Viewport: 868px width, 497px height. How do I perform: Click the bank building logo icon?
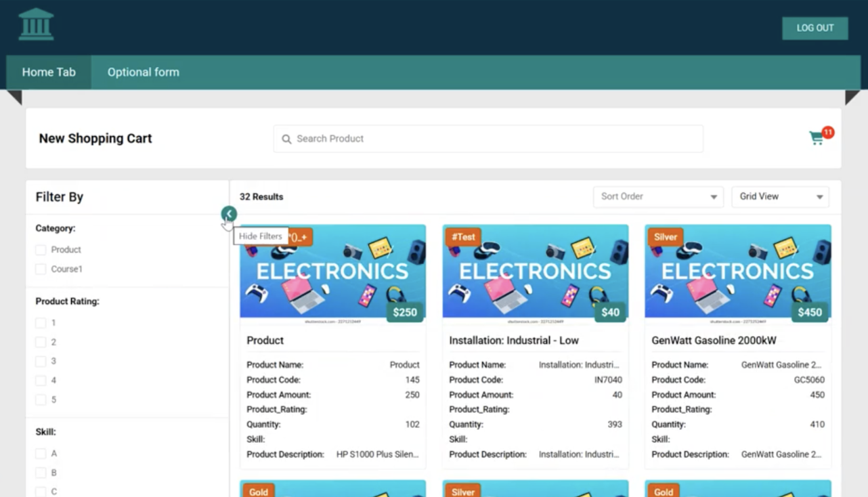pyautogui.click(x=36, y=24)
